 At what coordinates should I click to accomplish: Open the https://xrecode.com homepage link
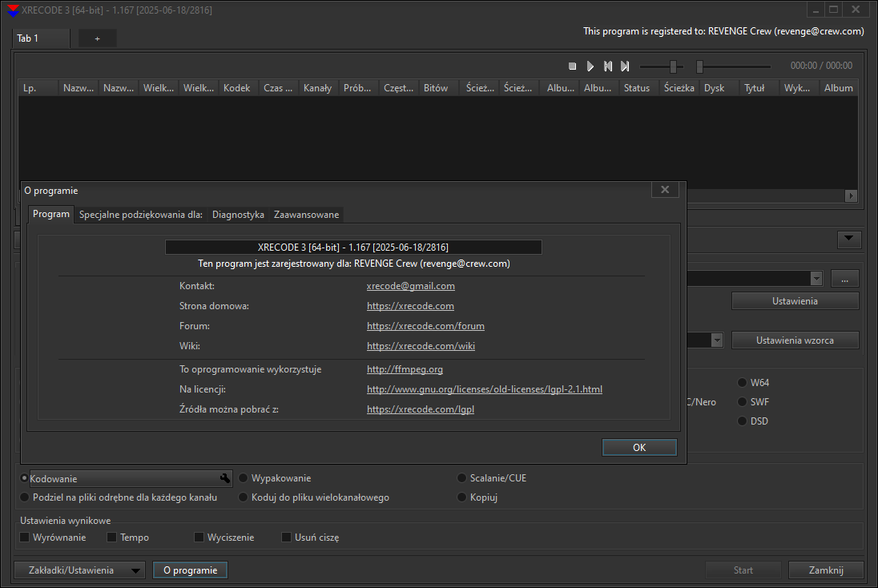tap(410, 306)
